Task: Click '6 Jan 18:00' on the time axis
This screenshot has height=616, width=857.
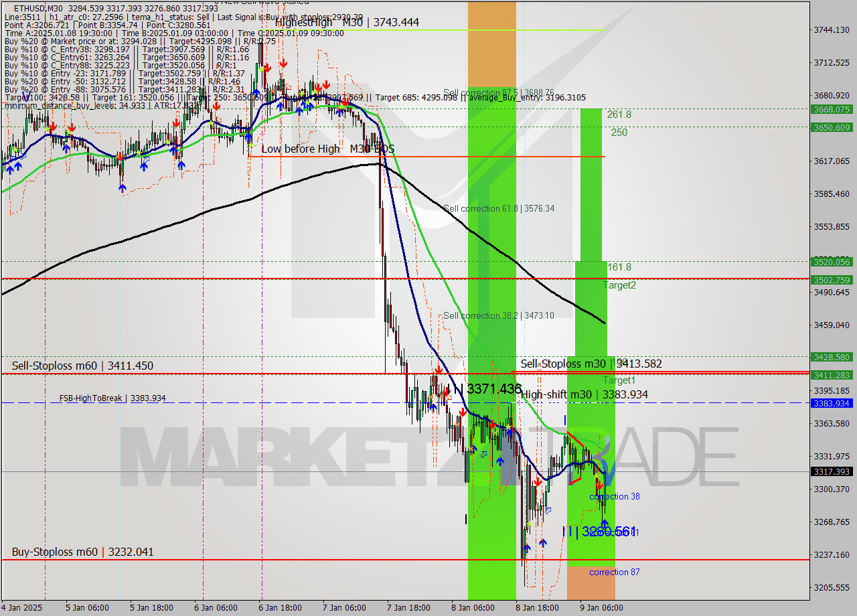Action: point(281,608)
